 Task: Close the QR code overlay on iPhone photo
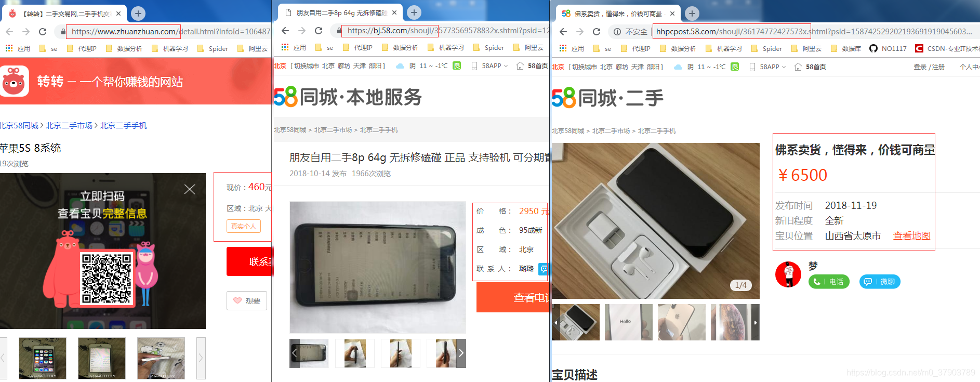(190, 189)
